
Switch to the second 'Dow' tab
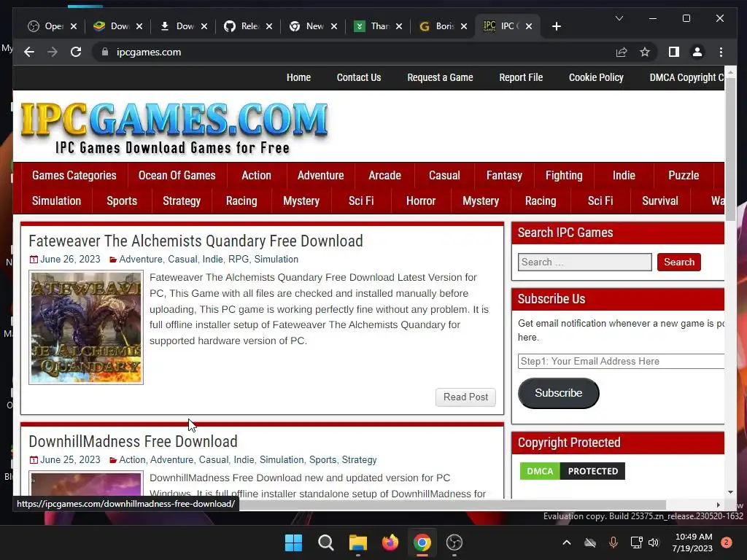tap(179, 26)
